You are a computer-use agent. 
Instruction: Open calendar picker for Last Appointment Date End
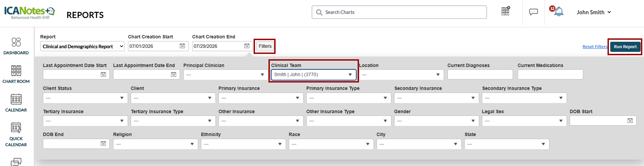pos(174,74)
